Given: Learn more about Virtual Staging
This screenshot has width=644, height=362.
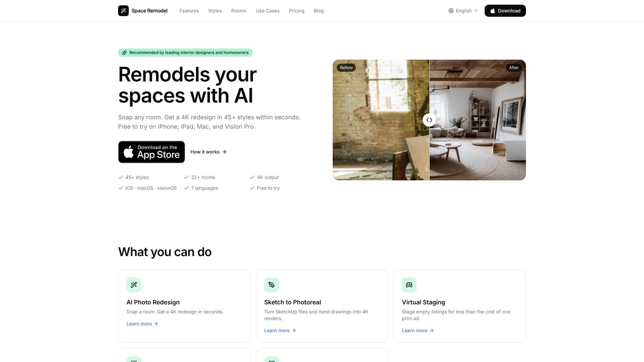Looking at the screenshot, I should [418, 330].
